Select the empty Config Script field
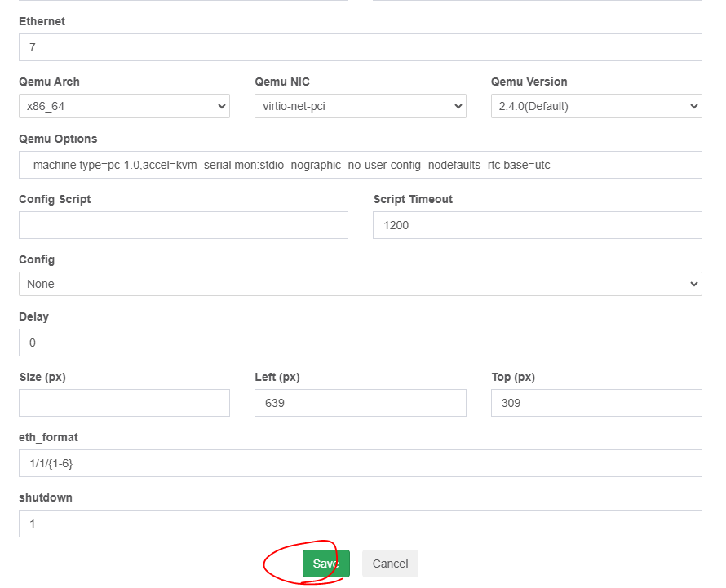726x588 pixels. tap(184, 225)
